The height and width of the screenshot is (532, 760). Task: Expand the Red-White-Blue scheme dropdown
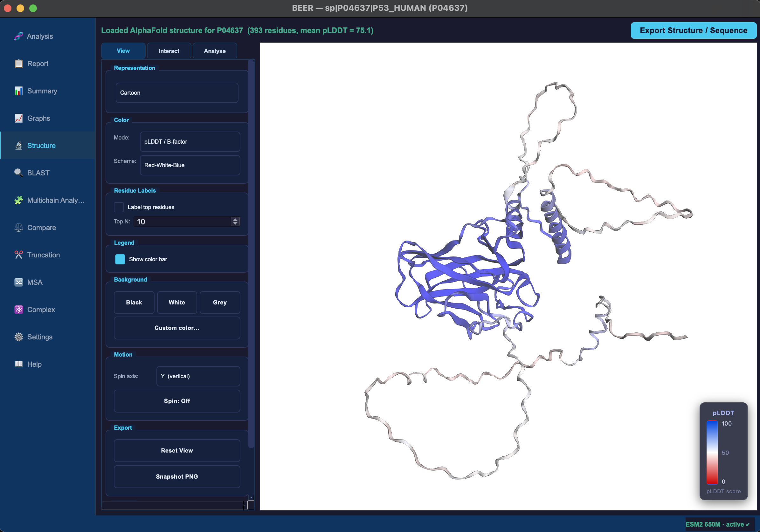(190, 165)
